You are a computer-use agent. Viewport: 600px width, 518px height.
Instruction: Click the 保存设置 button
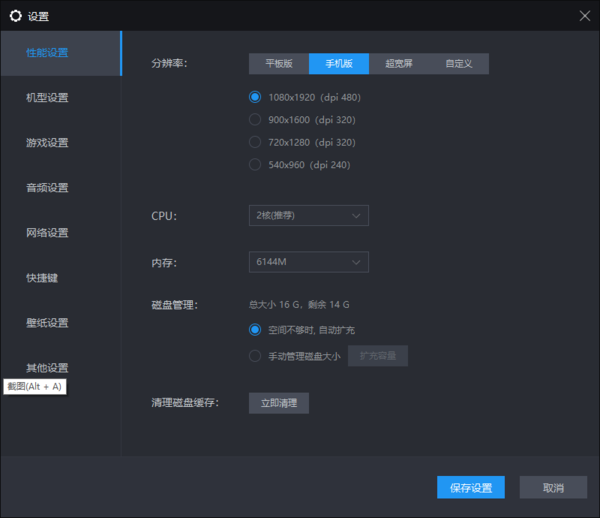point(470,488)
